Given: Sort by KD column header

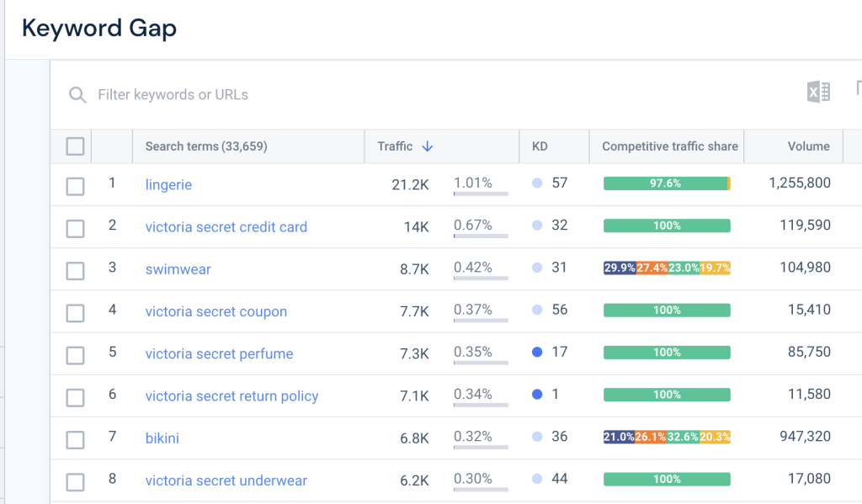Looking at the screenshot, I should click(x=540, y=146).
